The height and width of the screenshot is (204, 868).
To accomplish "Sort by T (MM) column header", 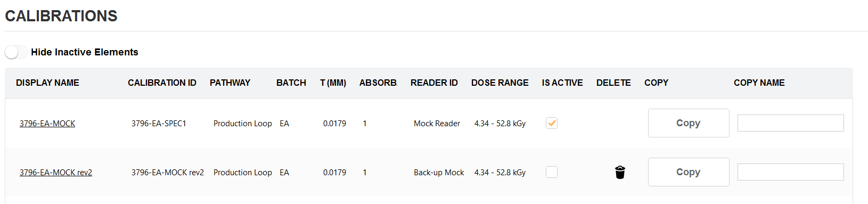I will pos(333,83).
